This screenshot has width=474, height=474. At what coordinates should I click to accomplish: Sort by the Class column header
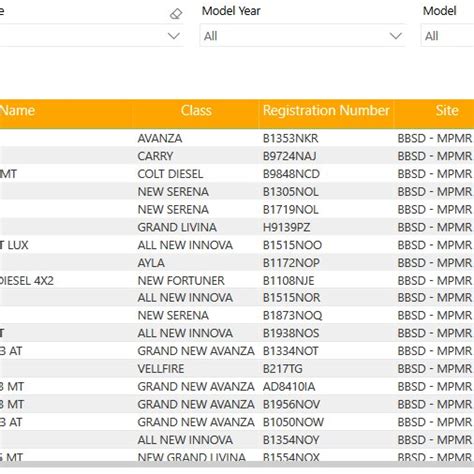tap(196, 111)
